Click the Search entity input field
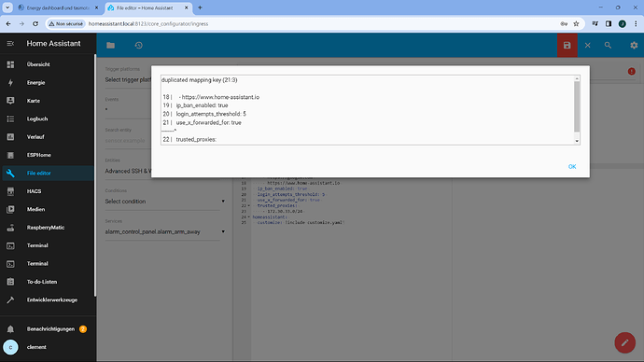 (128, 140)
